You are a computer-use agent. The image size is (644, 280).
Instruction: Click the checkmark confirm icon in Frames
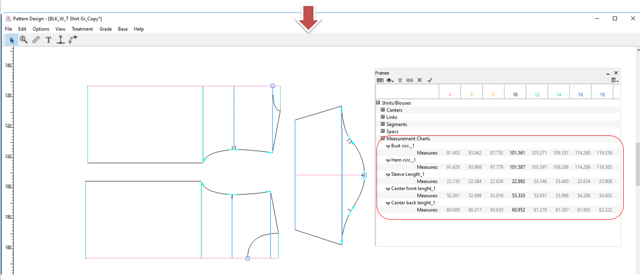(x=429, y=80)
